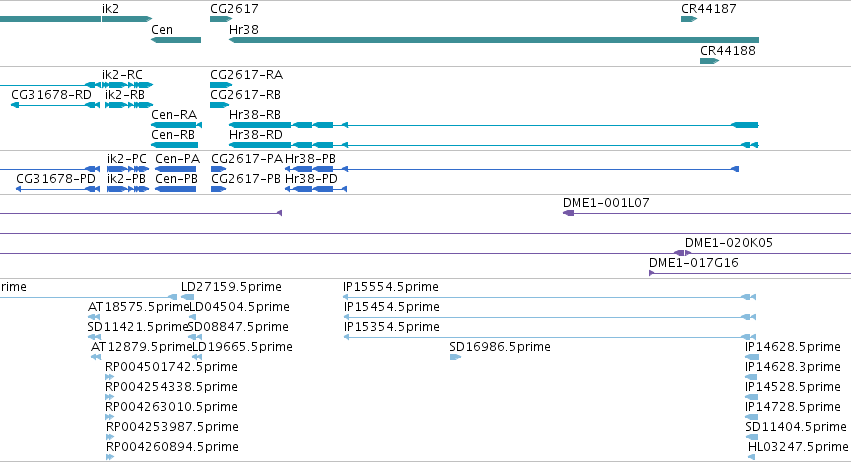This screenshot has height=462, width=851.
Task: Click the ik2-PC protein label
Action: pos(126,159)
